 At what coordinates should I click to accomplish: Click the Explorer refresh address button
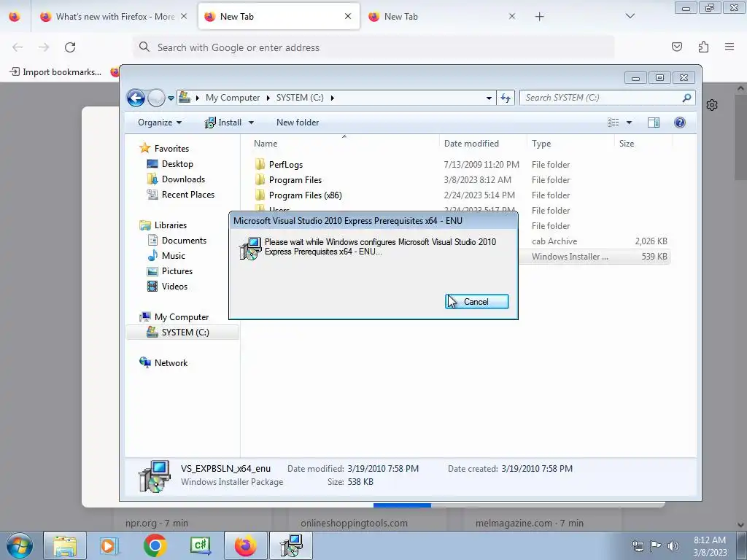point(506,98)
